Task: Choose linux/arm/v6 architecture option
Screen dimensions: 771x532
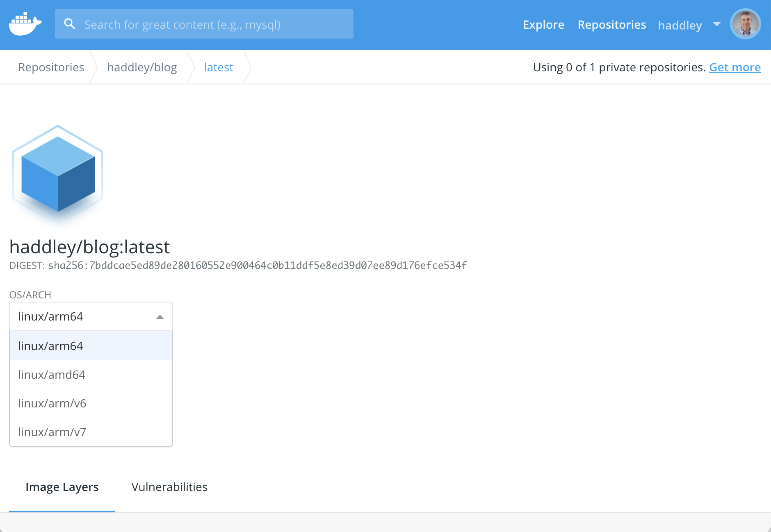Action: coord(52,403)
